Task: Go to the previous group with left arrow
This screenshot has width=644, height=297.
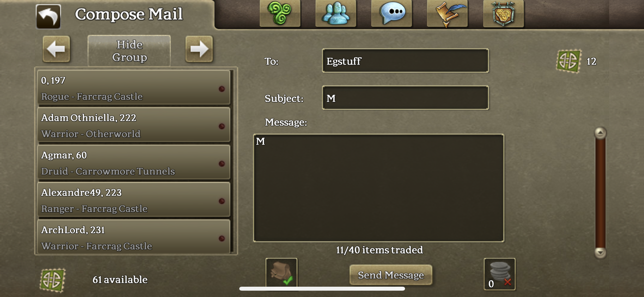Action: point(56,49)
